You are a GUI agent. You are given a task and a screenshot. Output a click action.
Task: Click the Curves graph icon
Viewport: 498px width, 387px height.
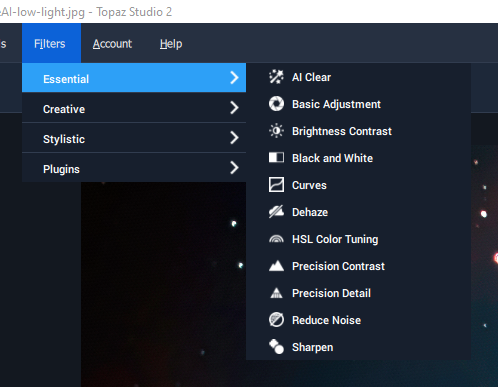tap(276, 185)
